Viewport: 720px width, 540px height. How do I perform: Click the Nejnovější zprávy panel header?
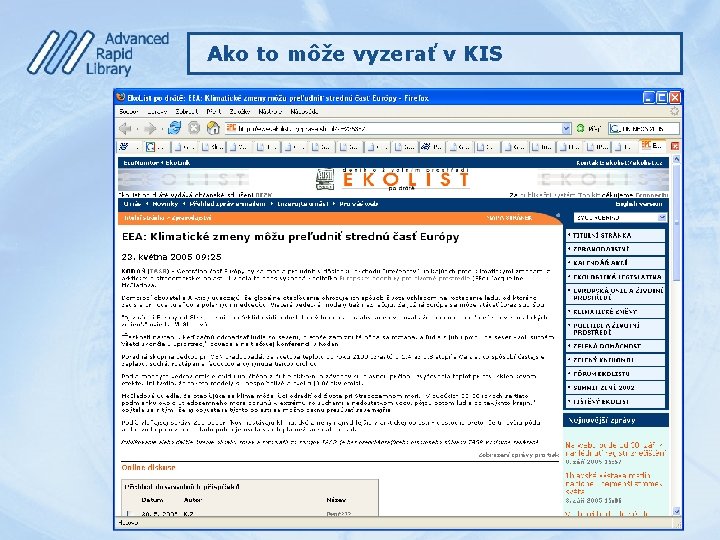click(x=616, y=420)
